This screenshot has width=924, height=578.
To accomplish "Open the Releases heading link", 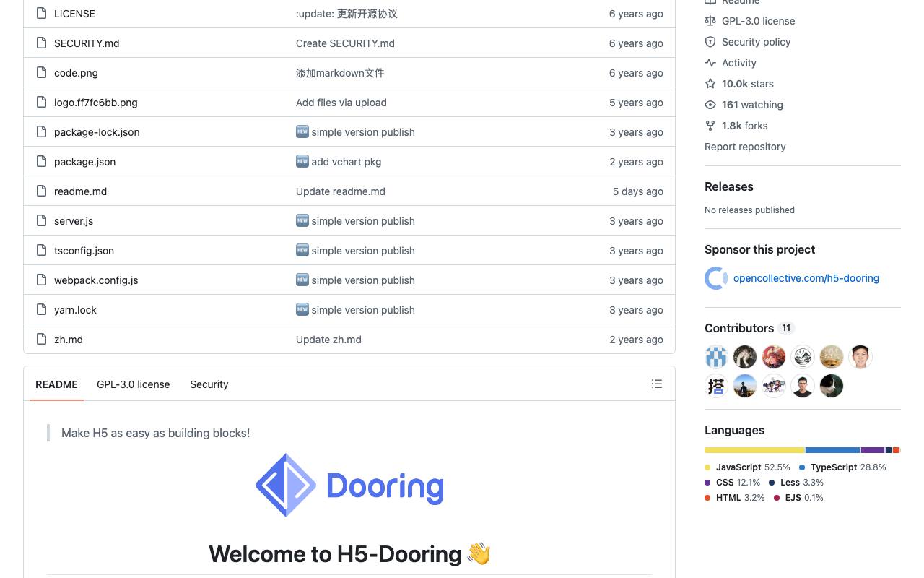I will point(729,186).
